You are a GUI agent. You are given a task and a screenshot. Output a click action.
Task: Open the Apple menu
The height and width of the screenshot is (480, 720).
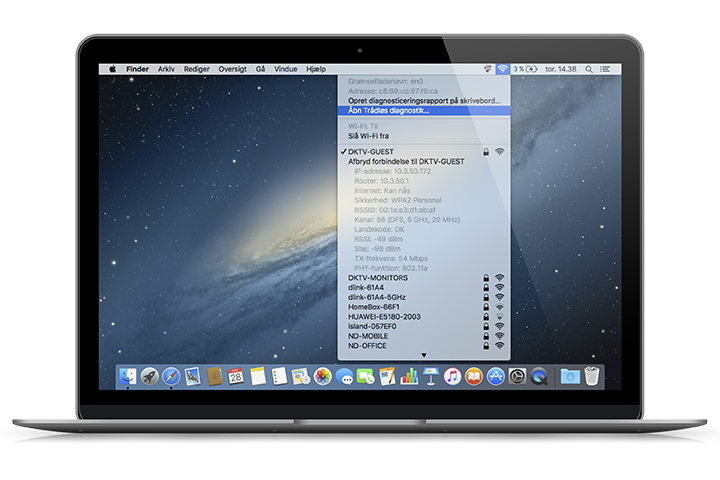(113, 69)
